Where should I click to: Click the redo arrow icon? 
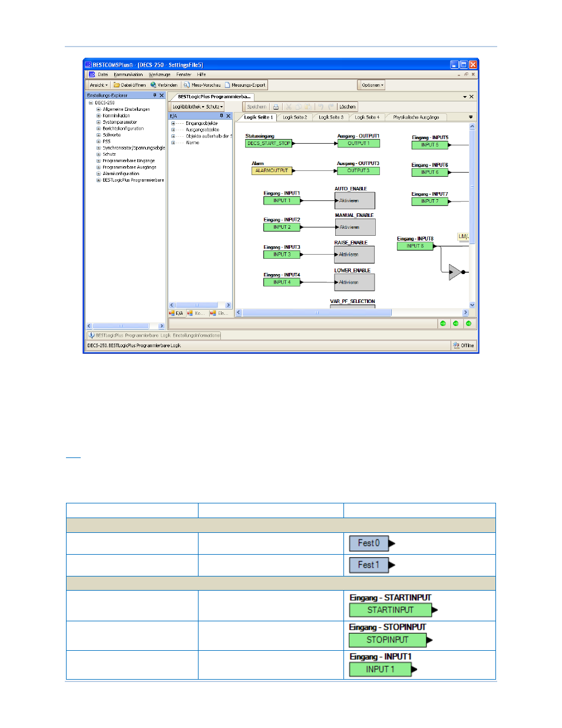[331, 107]
